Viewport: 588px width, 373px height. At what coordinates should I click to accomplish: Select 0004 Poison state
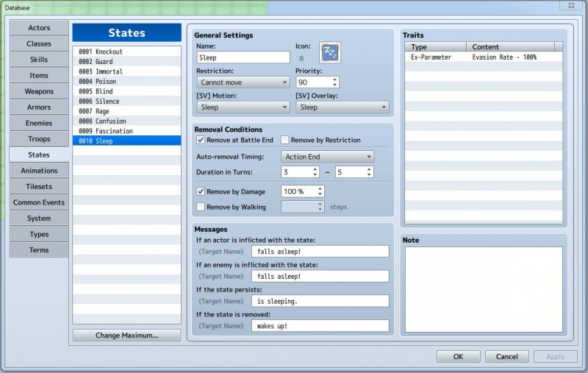(x=126, y=82)
